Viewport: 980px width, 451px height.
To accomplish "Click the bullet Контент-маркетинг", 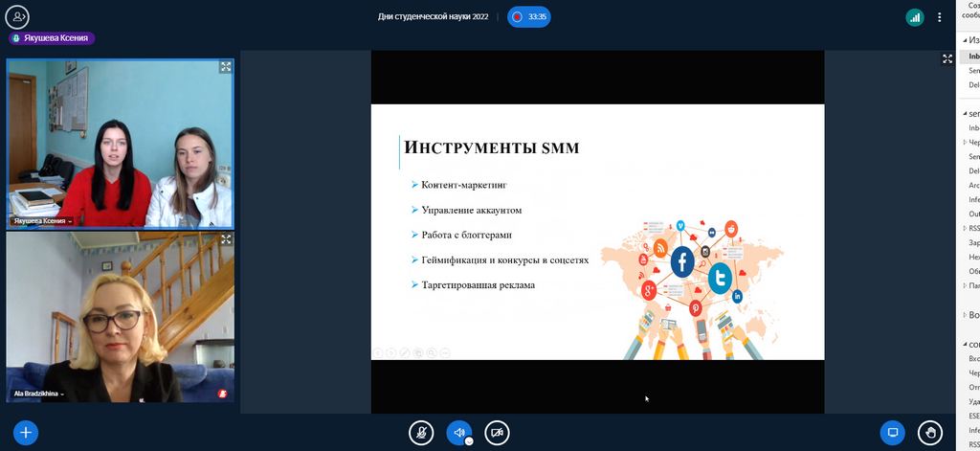I will [x=464, y=185].
